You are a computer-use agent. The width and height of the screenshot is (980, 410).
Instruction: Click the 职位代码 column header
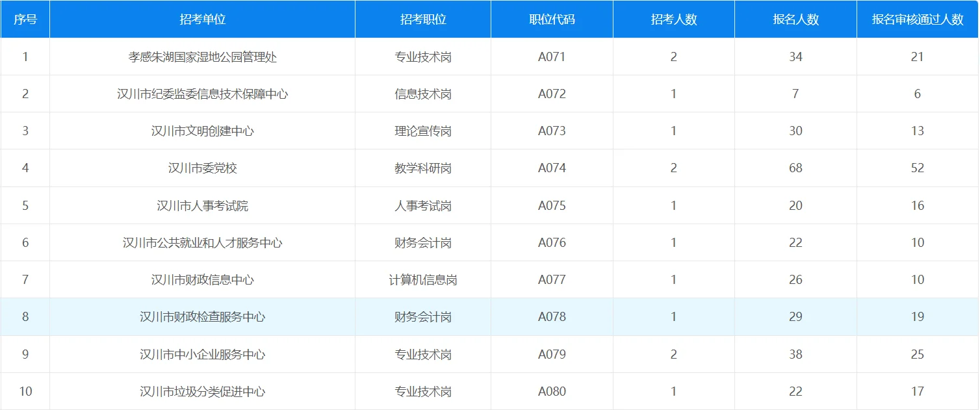550,19
